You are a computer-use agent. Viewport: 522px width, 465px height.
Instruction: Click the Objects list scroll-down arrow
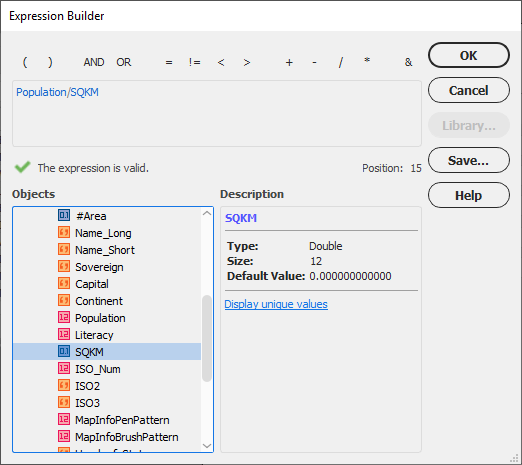coord(207,446)
